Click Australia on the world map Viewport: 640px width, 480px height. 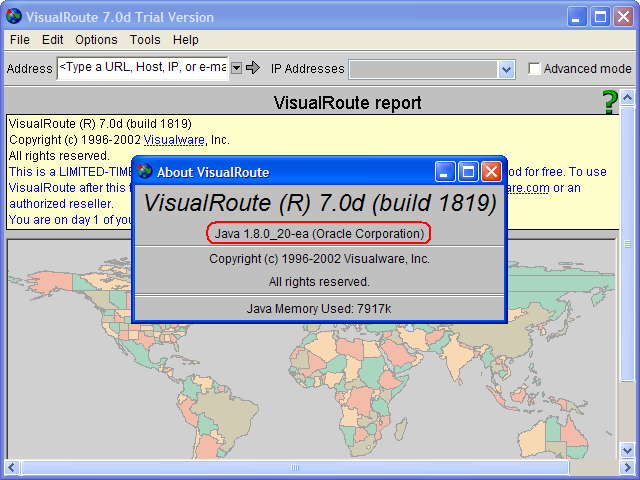[551, 439]
